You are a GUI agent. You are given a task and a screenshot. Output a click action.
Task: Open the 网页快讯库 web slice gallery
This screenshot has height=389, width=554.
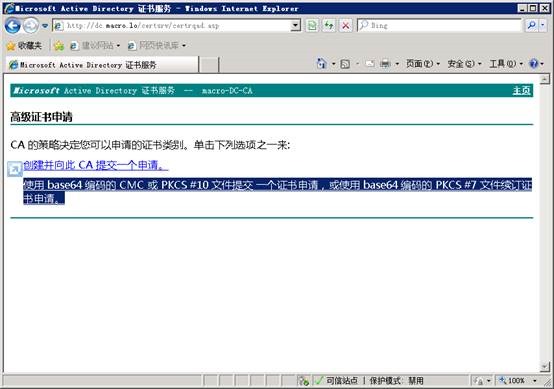(x=157, y=45)
